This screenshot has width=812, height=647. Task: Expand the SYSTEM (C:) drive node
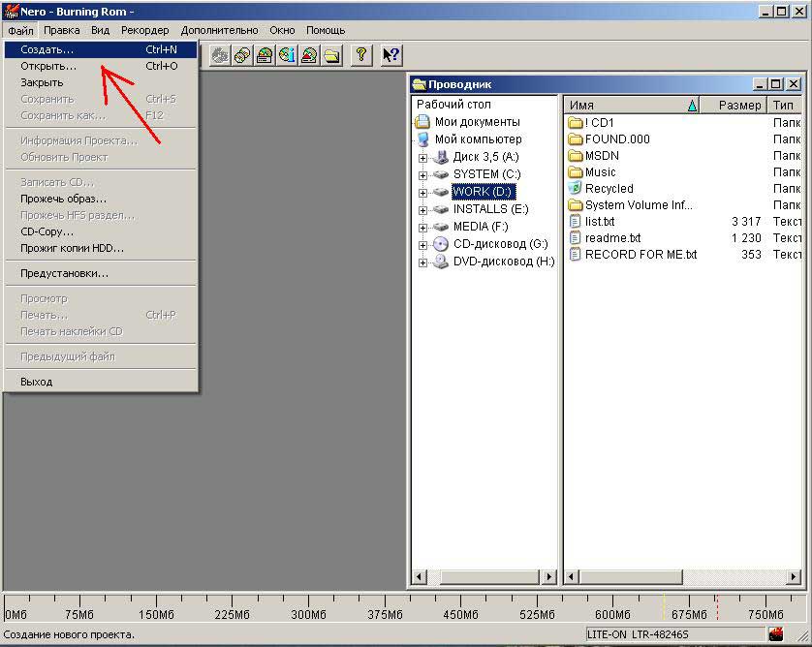[x=422, y=175]
